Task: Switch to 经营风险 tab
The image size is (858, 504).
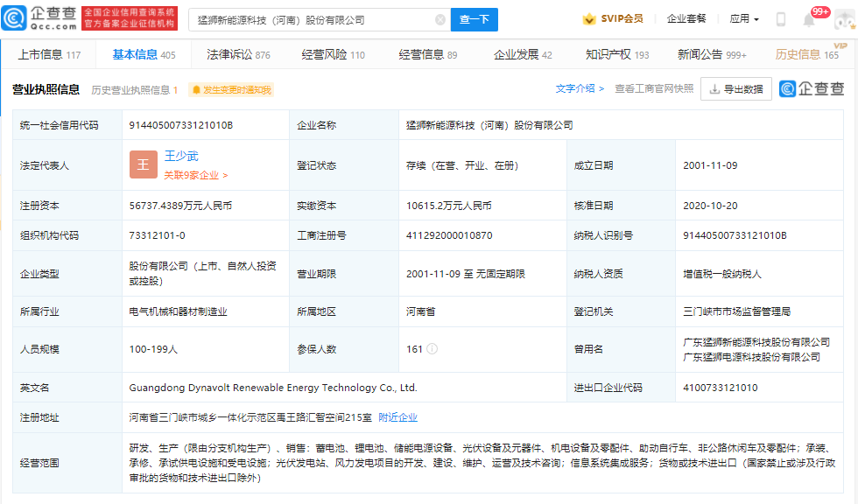Action: pos(333,54)
